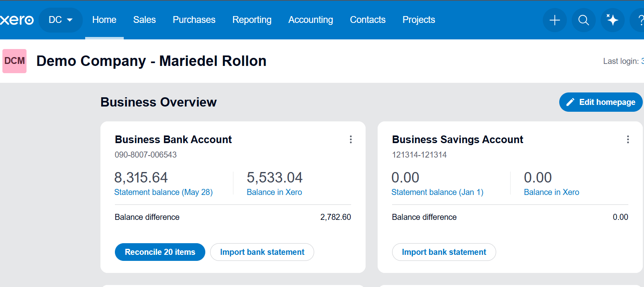Expand the DC organisation dropdown
644x287 pixels.
[61, 20]
